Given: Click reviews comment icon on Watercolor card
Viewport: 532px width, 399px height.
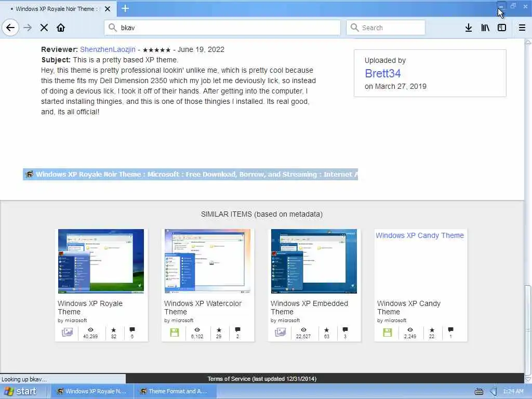Looking at the screenshot, I should click(237, 329).
